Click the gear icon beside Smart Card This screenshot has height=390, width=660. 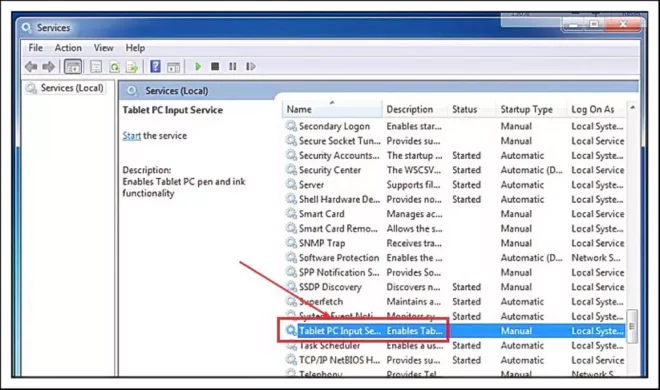pyautogui.click(x=291, y=213)
